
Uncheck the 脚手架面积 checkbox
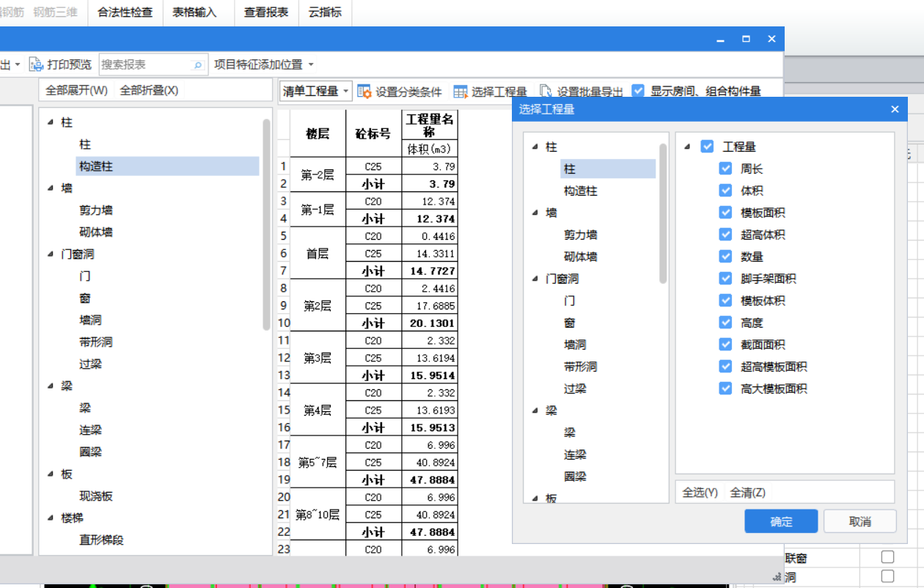pyautogui.click(x=726, y=279)
